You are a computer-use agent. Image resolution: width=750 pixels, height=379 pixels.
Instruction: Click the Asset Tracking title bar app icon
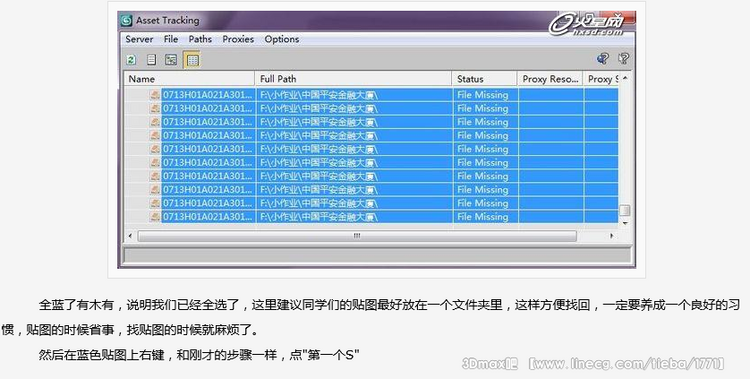pyautogui.click(x=126, y=20)
